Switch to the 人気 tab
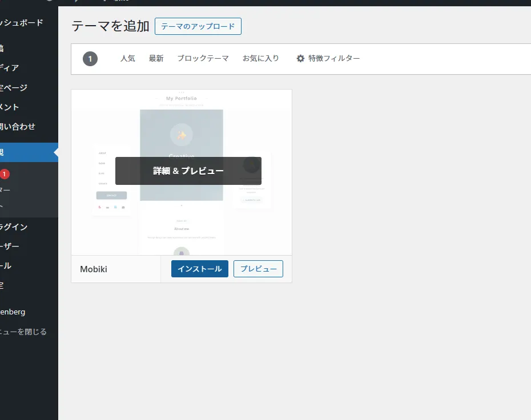This screenshot has height=420, width=531. (x=127, y=59)
